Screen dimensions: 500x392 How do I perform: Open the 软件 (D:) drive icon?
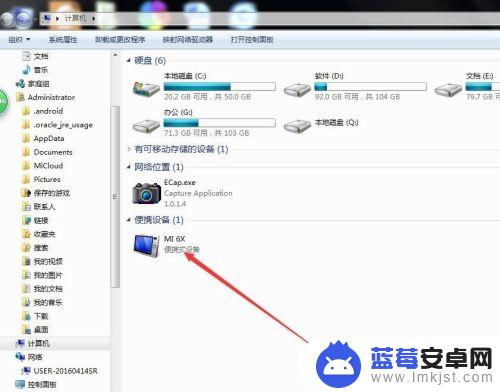click(297, 89)
